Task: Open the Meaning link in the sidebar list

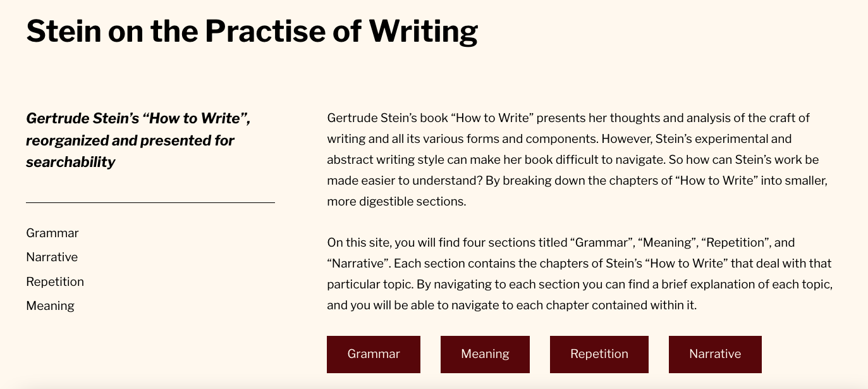Action: [50, 306]
